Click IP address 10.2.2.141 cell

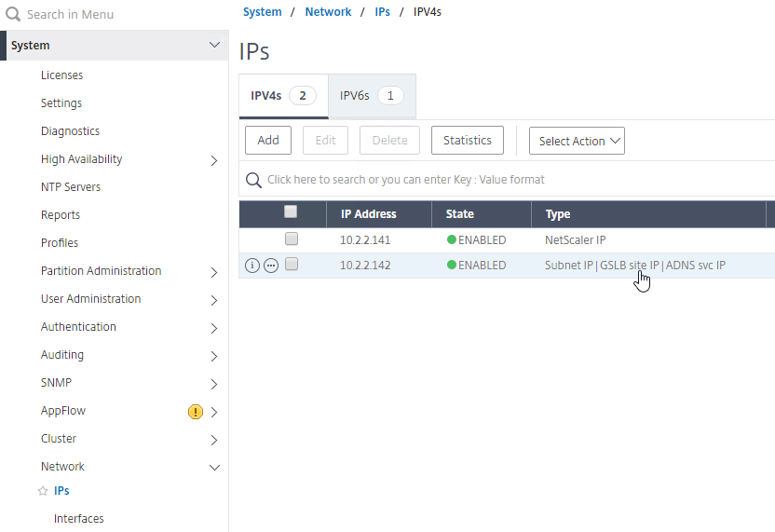pyautogui.click(x=365, y=239)
